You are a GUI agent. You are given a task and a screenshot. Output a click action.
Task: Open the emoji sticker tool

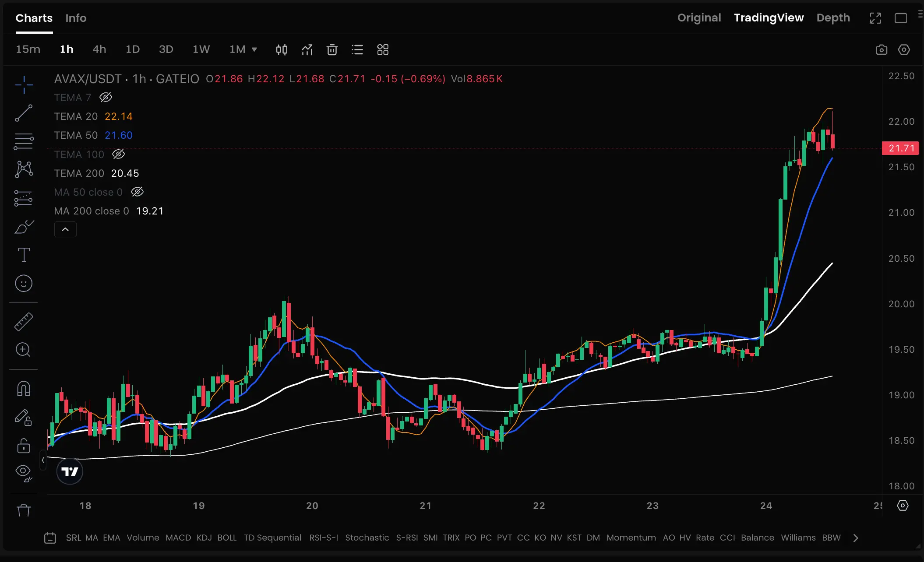pyautogui.click(x=24, y=284)
